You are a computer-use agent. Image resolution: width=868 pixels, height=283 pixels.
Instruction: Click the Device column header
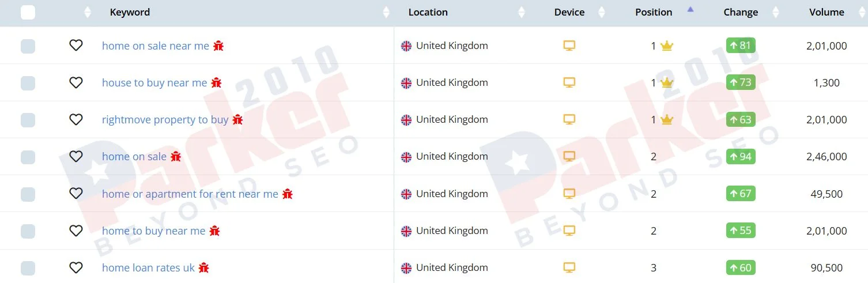click(x=569, y=12)
